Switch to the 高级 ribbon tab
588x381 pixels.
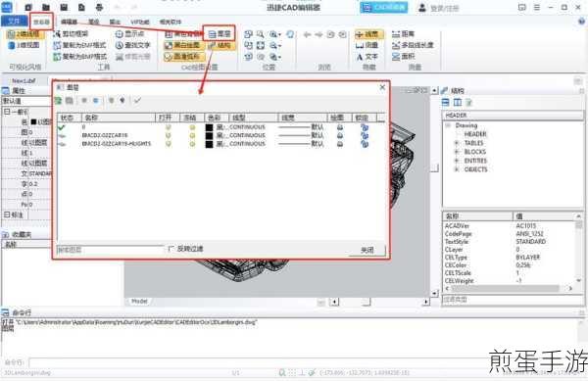(x=93, y=22)
